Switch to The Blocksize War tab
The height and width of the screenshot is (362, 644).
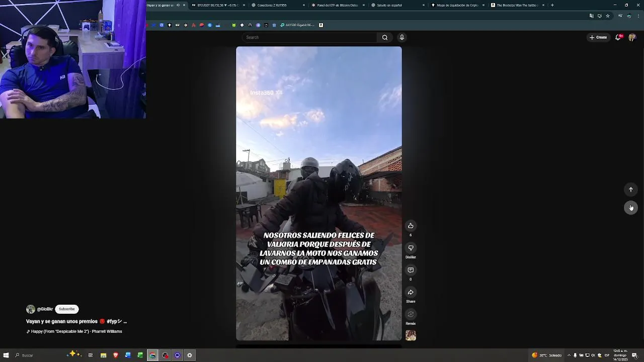click(x=517, y=5)
